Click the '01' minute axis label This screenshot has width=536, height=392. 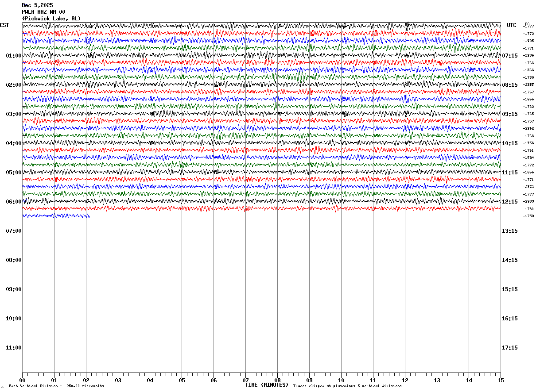54,380
